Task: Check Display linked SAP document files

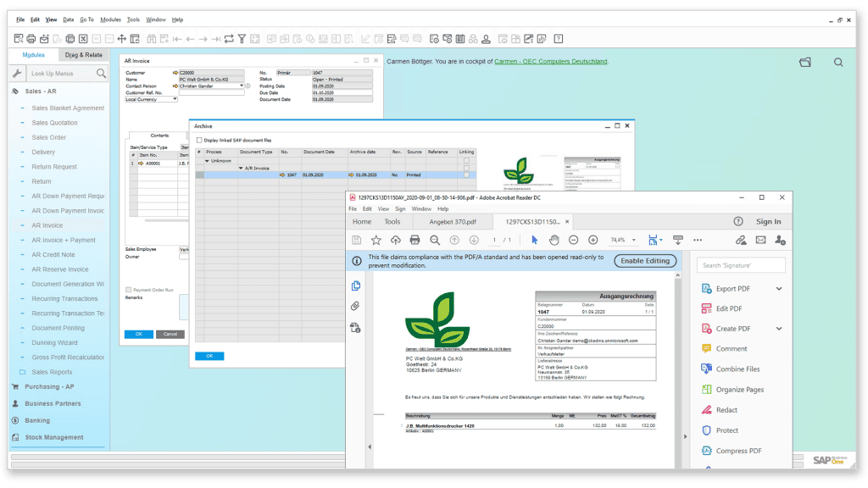Action: [x=199, y=141]
